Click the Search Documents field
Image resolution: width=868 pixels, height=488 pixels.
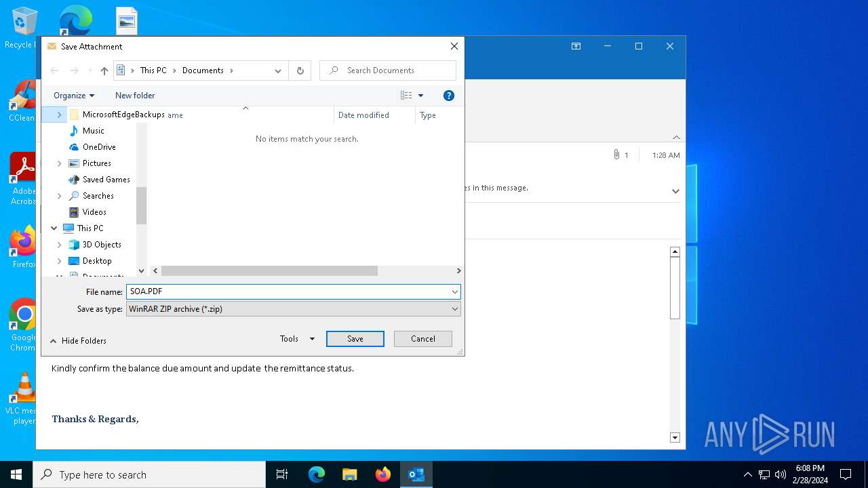[x=388, y=70]
